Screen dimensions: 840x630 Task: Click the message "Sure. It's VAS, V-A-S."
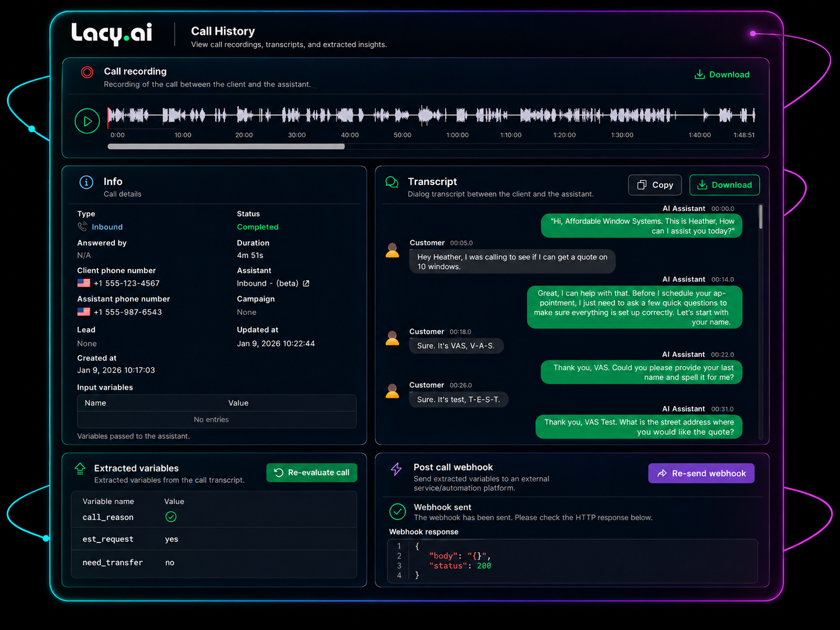[x=456, y=346]
